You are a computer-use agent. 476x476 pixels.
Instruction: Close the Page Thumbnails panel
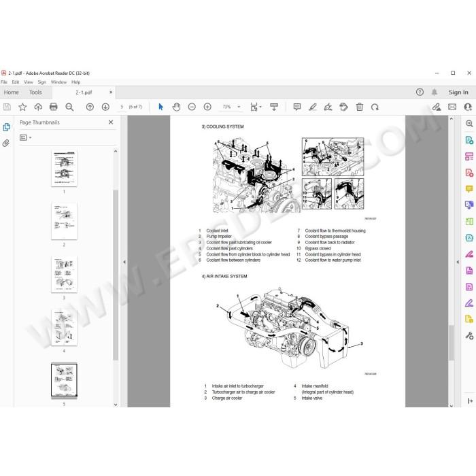(111, 122)
